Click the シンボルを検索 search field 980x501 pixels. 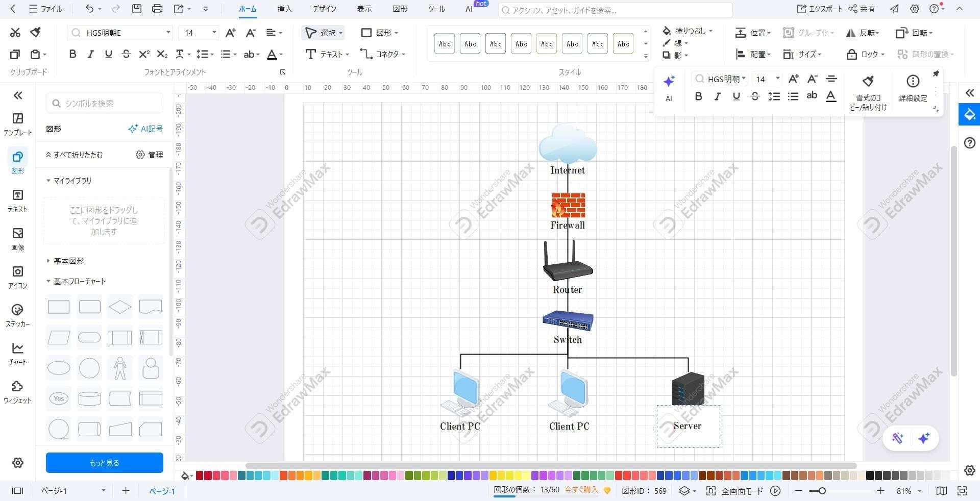(x=104, y=103)
